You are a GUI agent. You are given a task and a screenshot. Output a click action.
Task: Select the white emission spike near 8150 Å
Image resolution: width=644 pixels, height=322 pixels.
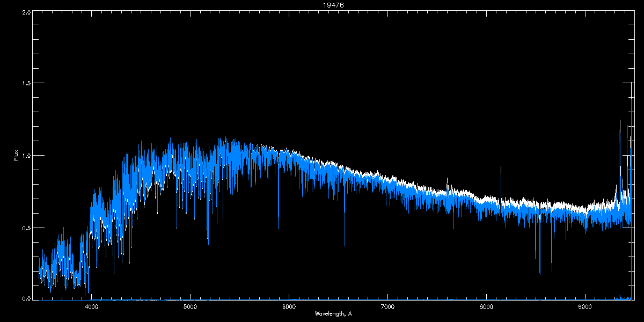501,177
